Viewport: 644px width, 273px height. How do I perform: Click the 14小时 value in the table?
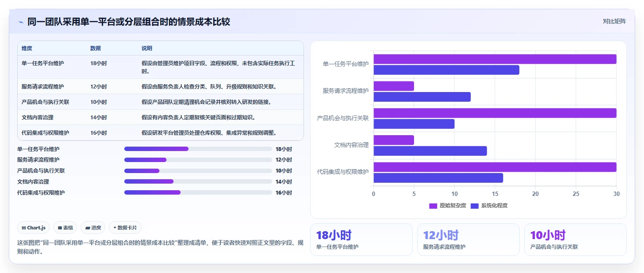point(99,117)
